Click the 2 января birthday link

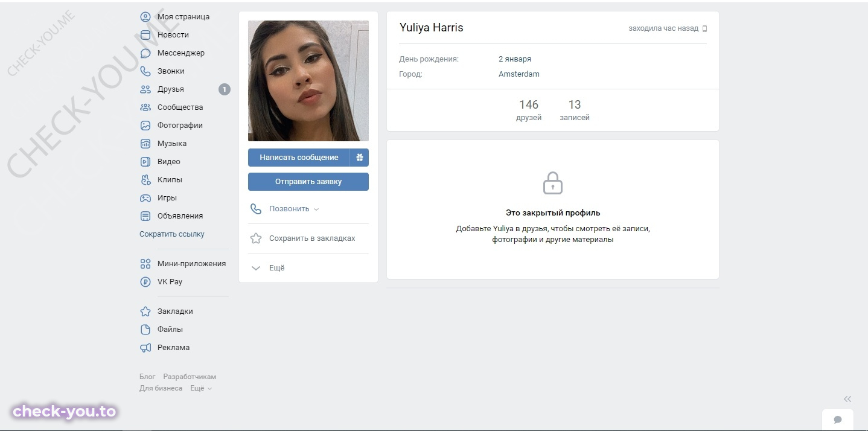[515, 59]
